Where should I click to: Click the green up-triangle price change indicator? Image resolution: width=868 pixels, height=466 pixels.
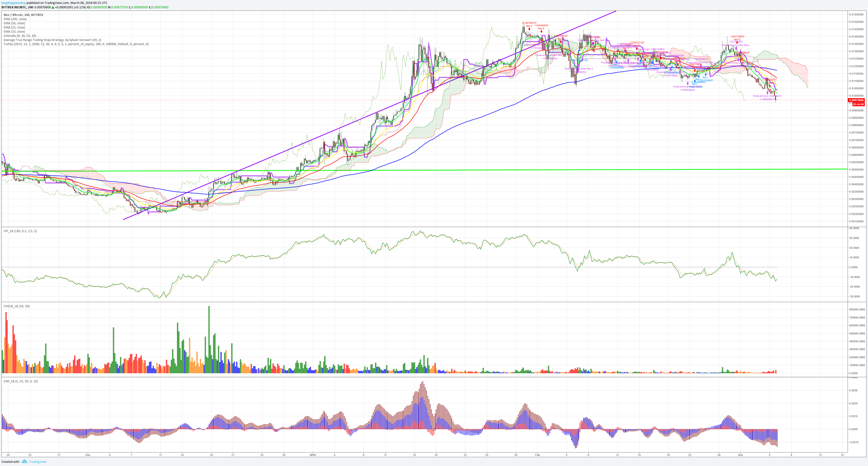pyautogui.click(x=53, y=7)
